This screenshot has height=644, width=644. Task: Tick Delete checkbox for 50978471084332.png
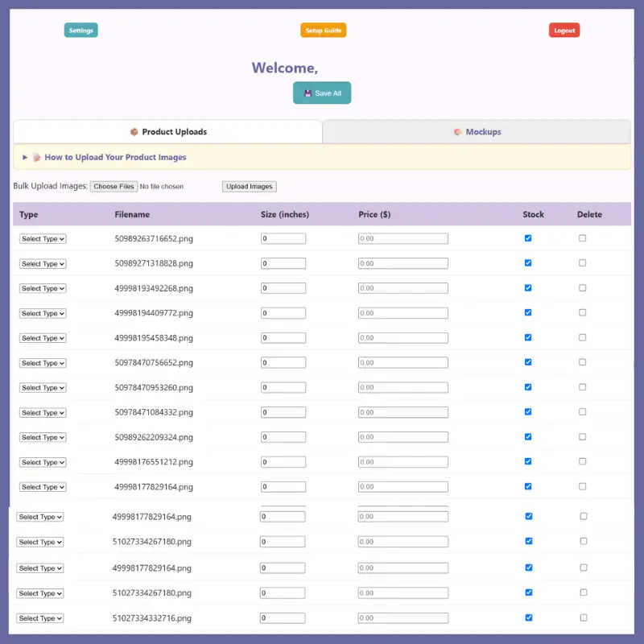(x=582, y=412)
